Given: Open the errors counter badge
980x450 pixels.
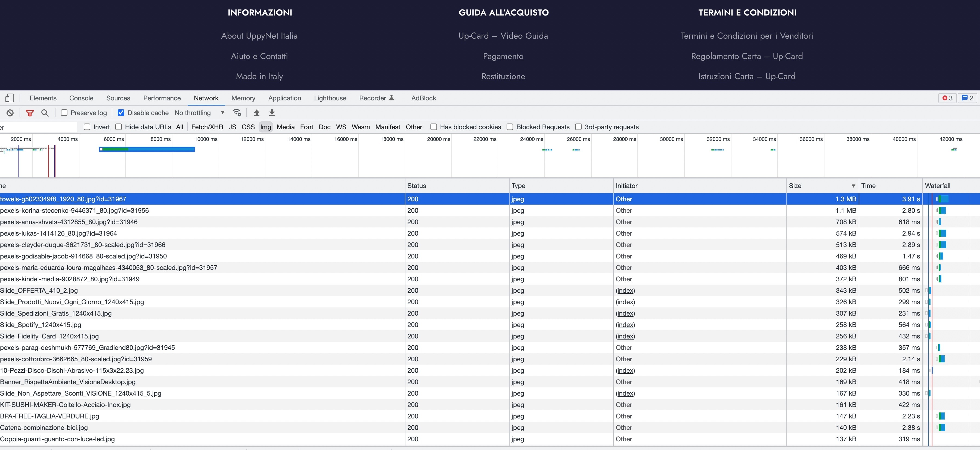Looking at the screenshot, I should [x=947, y=98].
